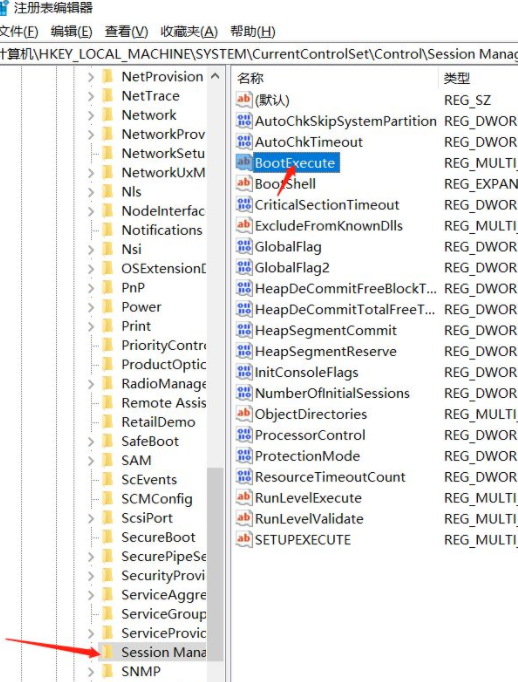Click the registry path address bar

pos(259,54)
